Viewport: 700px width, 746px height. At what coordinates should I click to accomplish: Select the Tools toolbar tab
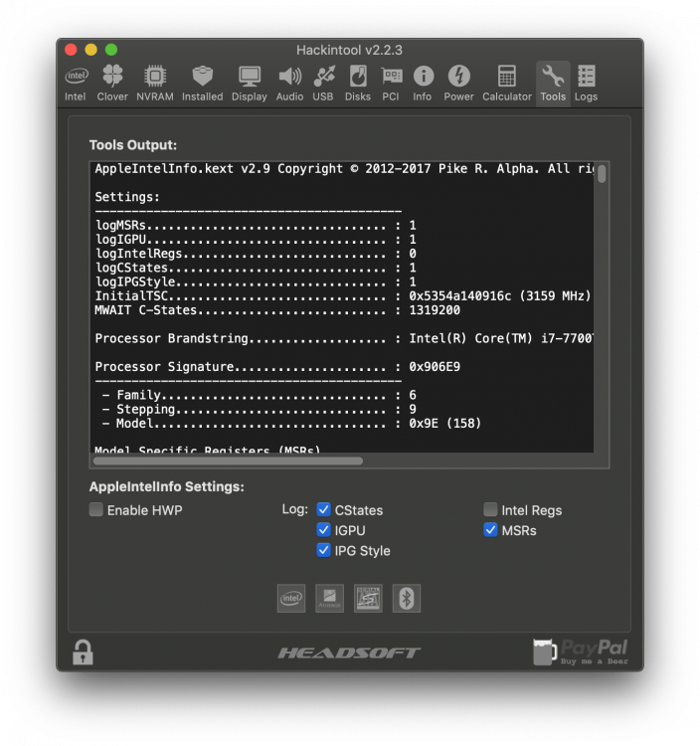click(x=553, y=84)
